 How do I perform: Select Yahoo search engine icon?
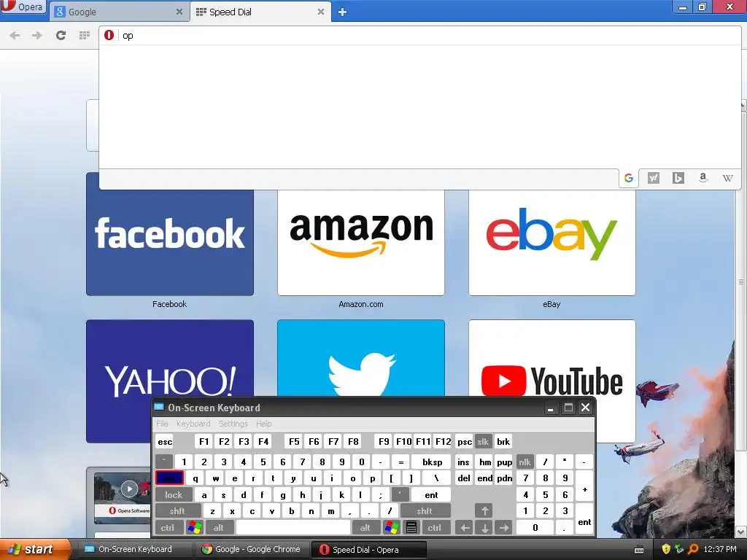[x=653, y=178]
